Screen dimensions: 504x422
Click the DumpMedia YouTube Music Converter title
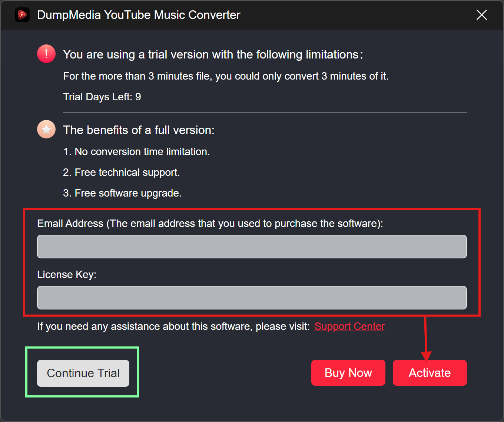coord(139,15)
